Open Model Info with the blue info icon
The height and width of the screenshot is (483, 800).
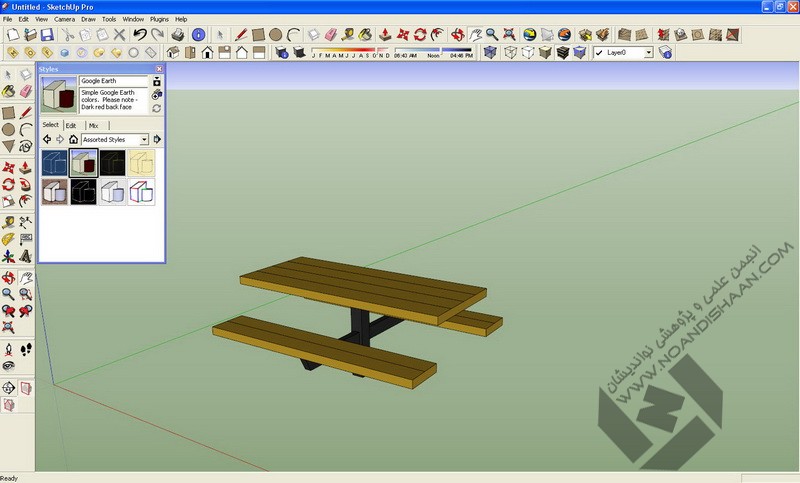point(198,35)
